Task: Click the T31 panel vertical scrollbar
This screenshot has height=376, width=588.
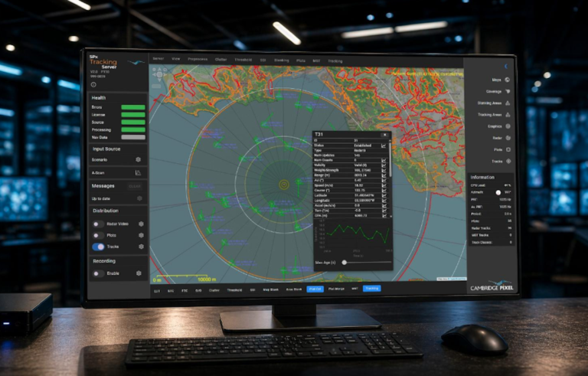Action: pyautogui.click(x=390, y=159)
